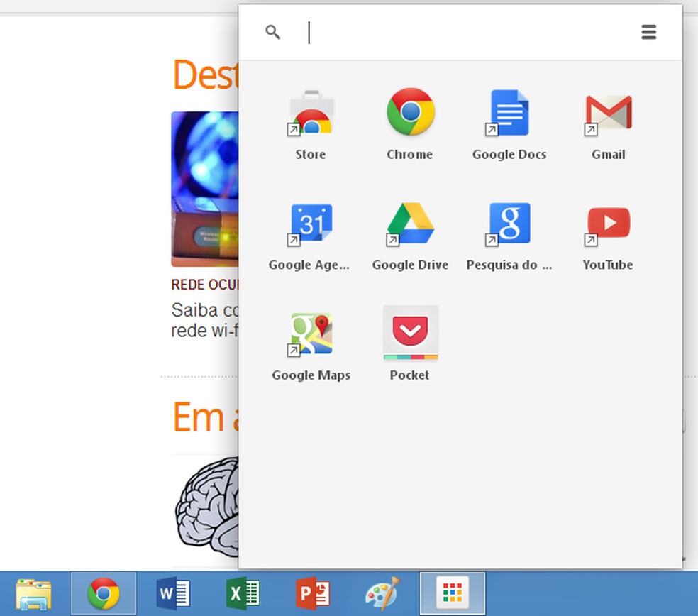Open PowerPoint from the taskbar
The height and width of the screenshot is (616, 698).
click(x=312, y=593)
